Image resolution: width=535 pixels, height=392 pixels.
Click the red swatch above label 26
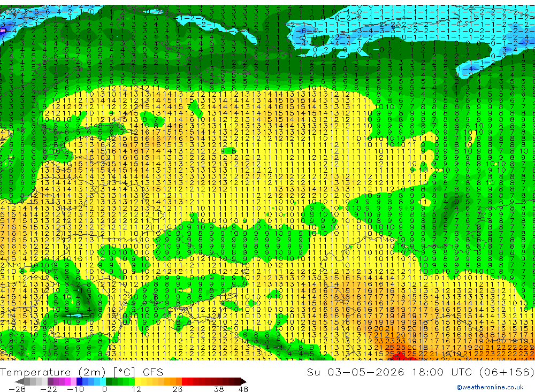pyautogui.click(x=185, y=382)
